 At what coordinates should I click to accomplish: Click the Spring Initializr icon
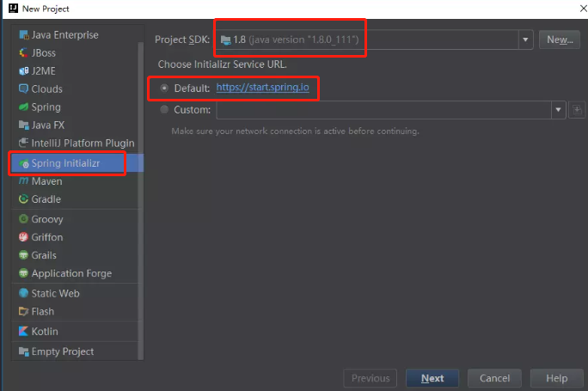point(23,163)
